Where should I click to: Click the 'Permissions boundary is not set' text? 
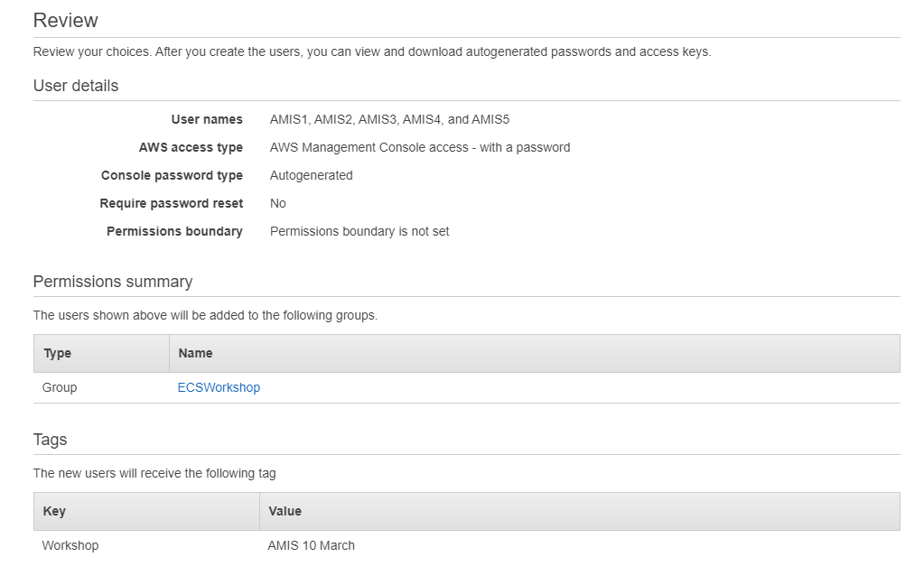(x=359, y=231)
